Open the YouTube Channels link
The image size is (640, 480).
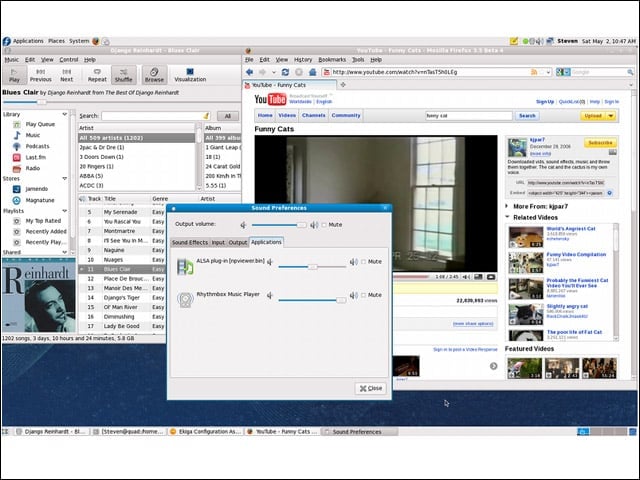coord(313,116)
